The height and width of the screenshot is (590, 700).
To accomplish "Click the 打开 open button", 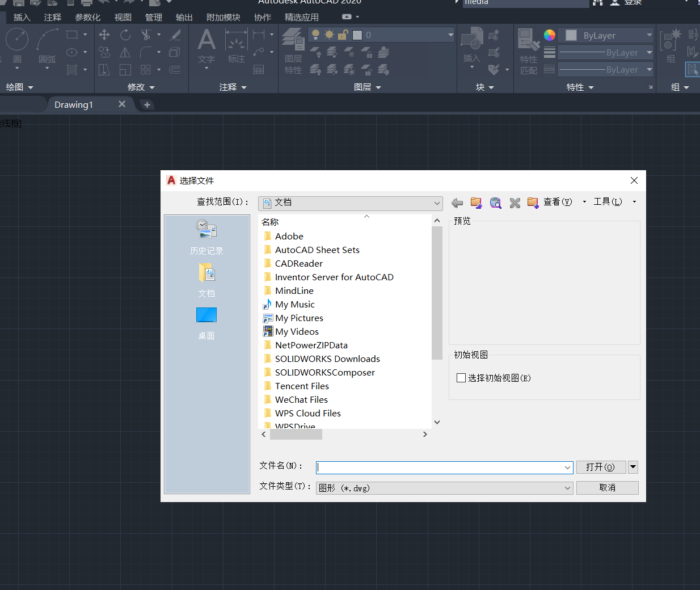I will point(600,467).
